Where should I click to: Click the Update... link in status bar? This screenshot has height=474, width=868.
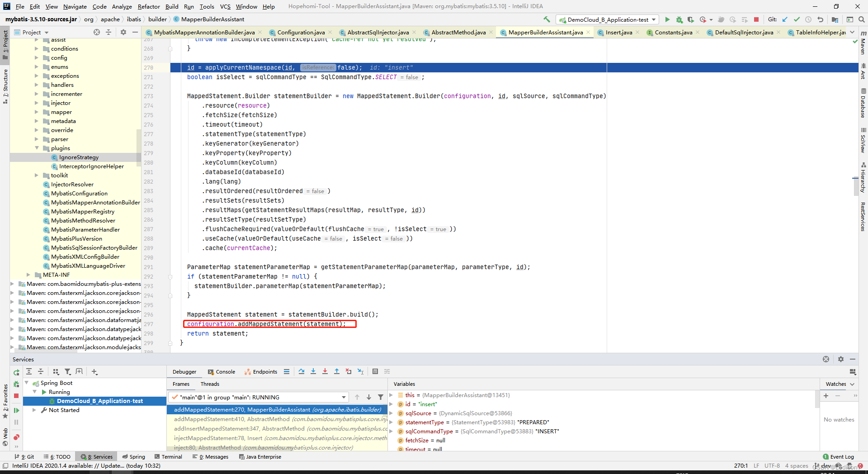pyautogui.click(x=112, y=466)
